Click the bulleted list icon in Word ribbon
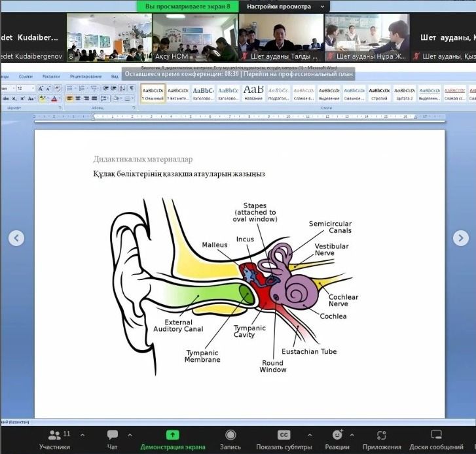The height and width of the screenshot is (454, 476). [69, 88]
